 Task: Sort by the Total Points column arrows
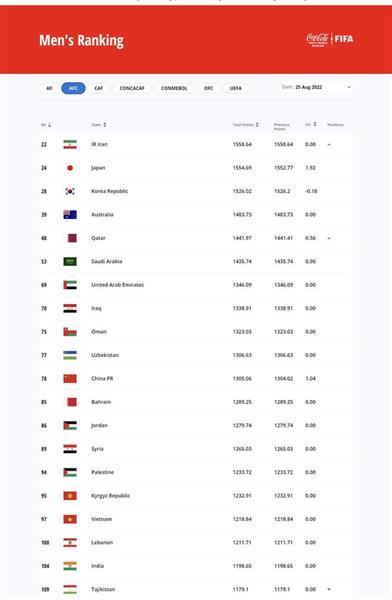point(257,125)
